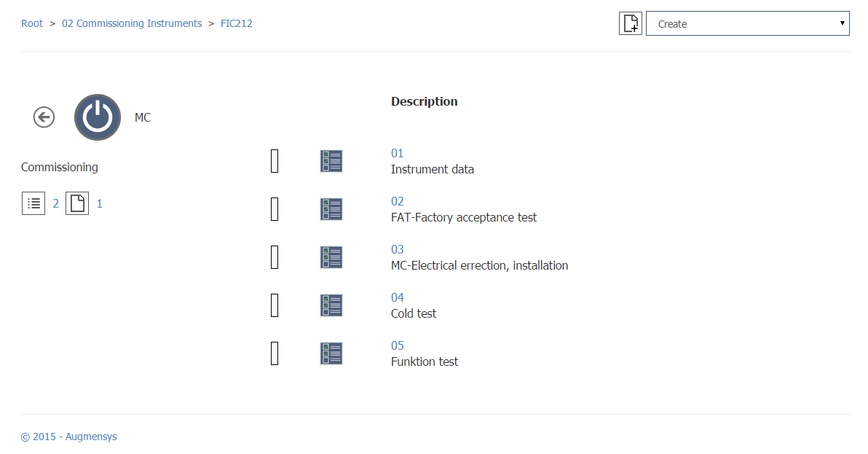Tick the checkbox for Instrument data row
This screenshot has width=868, height=454.
tap(275, 161)
